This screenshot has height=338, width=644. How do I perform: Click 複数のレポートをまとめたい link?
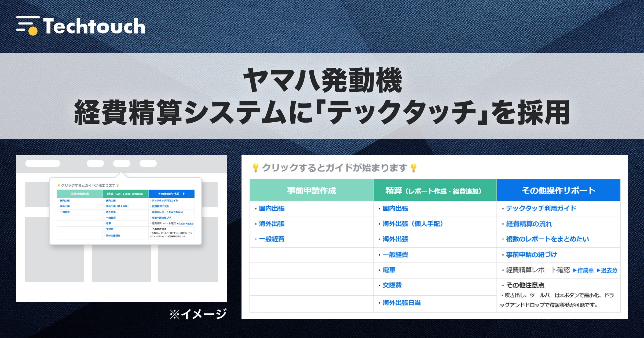(547, 239)
